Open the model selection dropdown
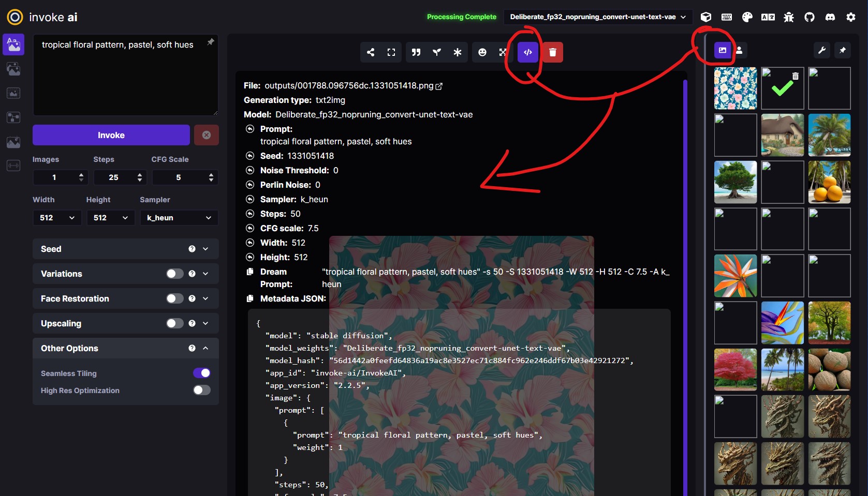This screenshot has width=868, height=496. click(x=597, y=17)
